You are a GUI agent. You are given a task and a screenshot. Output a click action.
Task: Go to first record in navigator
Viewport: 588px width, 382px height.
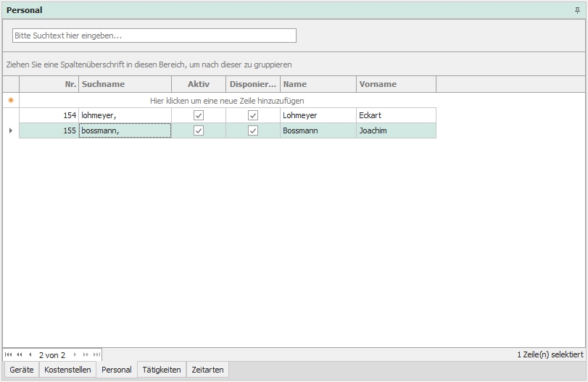[x=9, y=355]
